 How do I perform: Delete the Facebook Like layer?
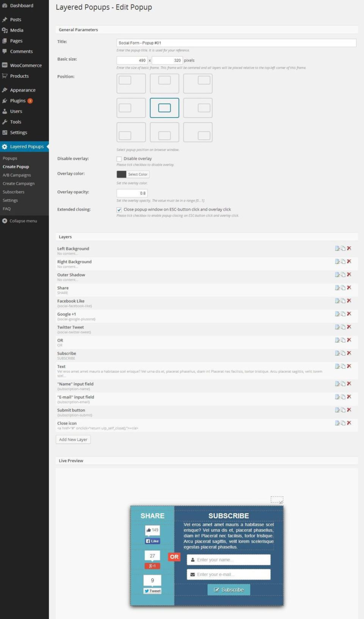[349, 301]
